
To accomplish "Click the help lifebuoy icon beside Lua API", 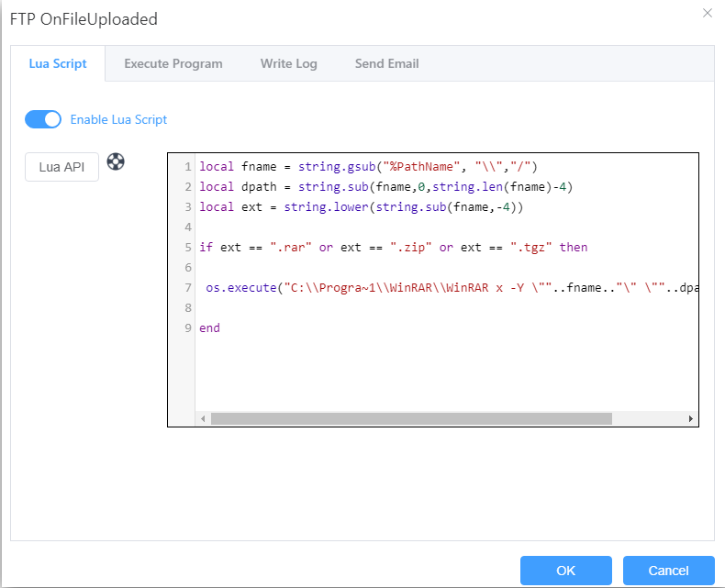I will click(116, 161).
